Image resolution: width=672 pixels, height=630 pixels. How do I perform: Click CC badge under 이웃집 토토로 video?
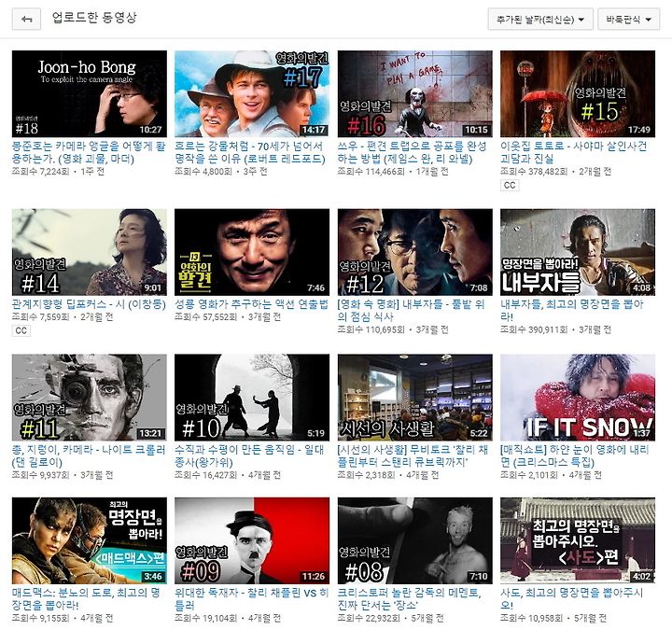coord(510,185)
